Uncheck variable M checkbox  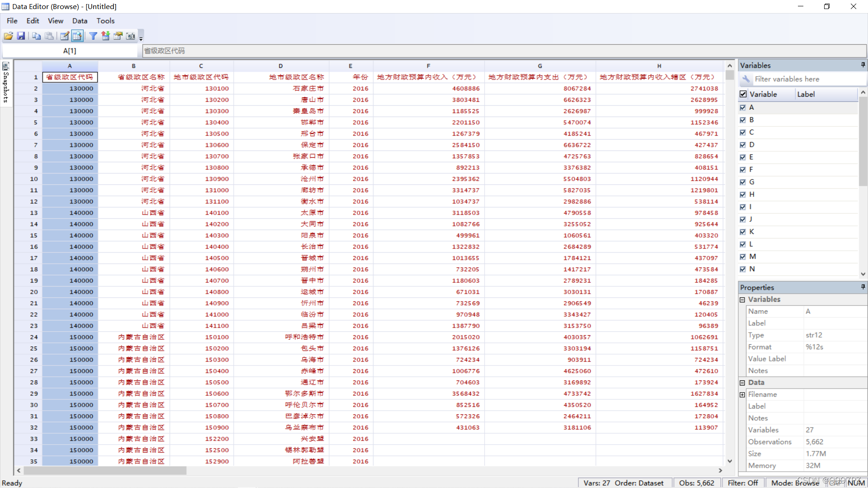(x=743, y=257)
